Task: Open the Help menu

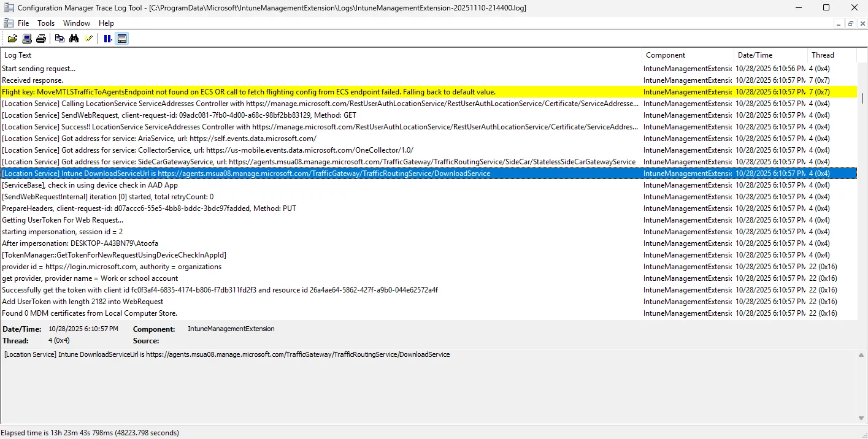Action: pos(106,23)
